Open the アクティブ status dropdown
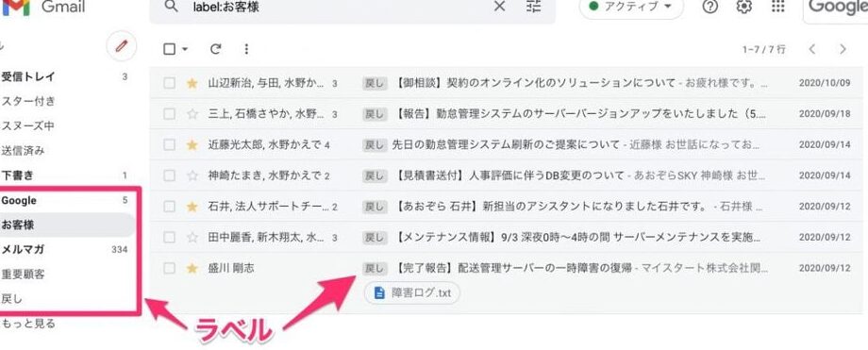 click(631, 8)
